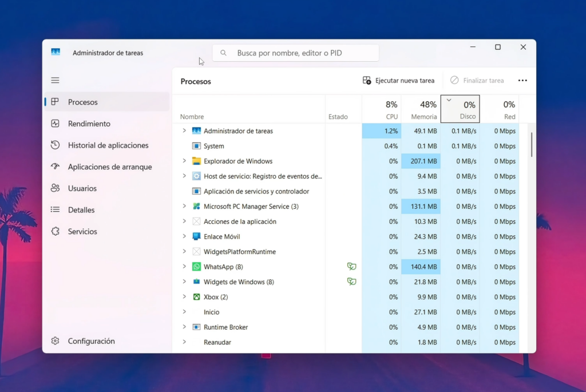This screenshot has width=586, height=392.
Task: Click the Finalizar tarea button
Action: tap(478, 80)
